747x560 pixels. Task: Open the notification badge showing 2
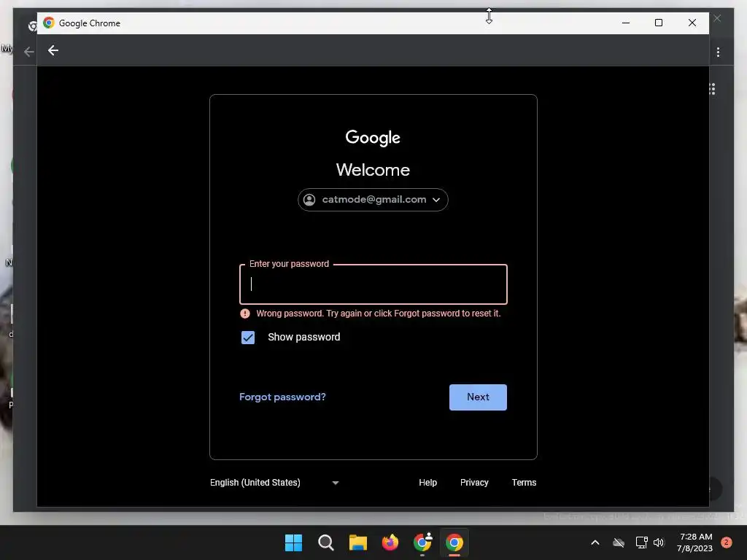726,542
